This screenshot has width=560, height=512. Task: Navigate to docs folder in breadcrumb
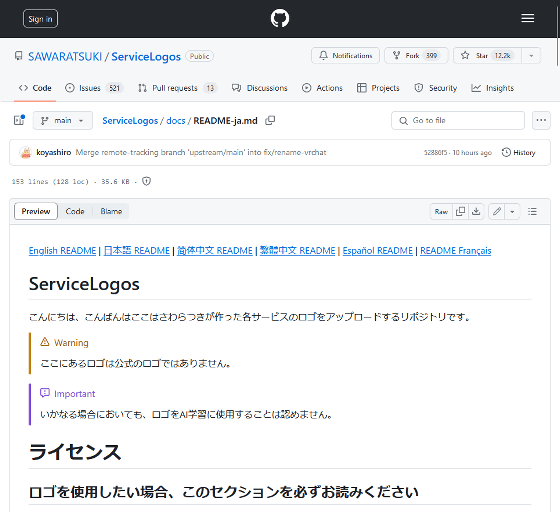pyautogui.click(x=176, y=121)
